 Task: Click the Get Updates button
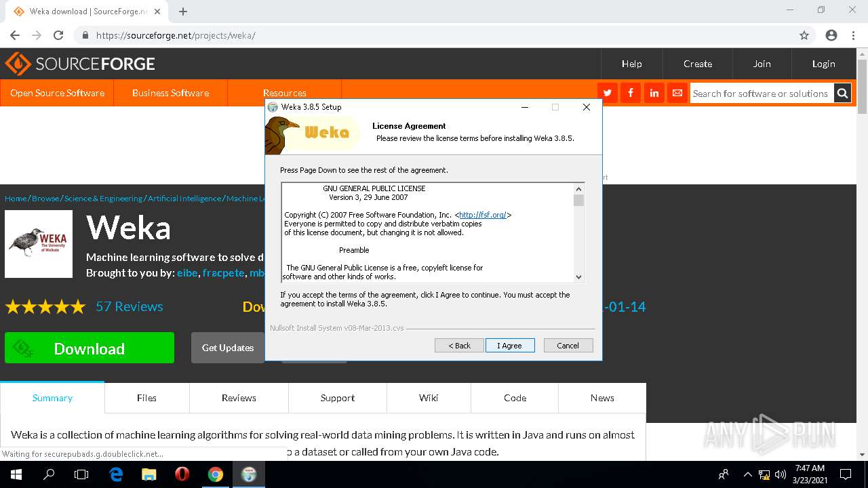tap(228, 348)
